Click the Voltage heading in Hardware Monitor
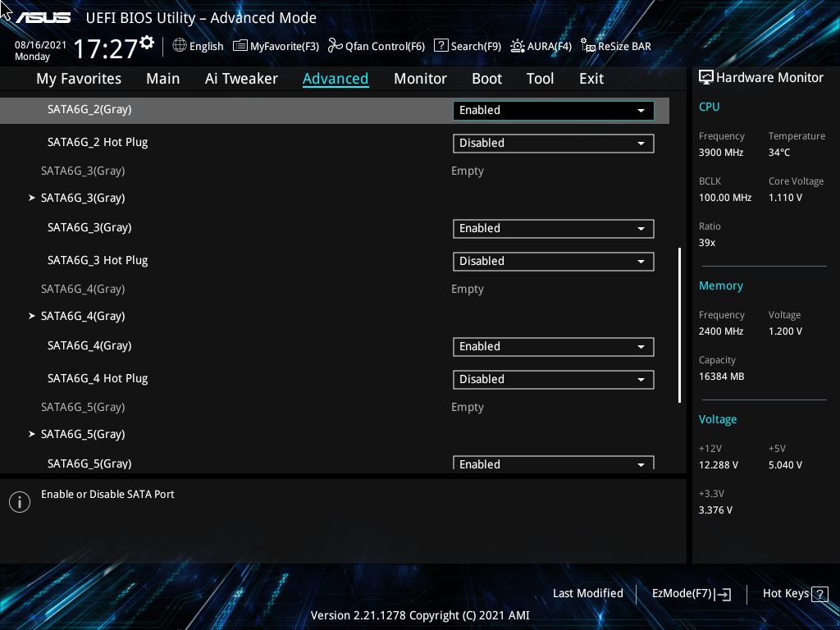Image resolution: width=840 pixels, height=630 pixels. [x=717, y=419]
